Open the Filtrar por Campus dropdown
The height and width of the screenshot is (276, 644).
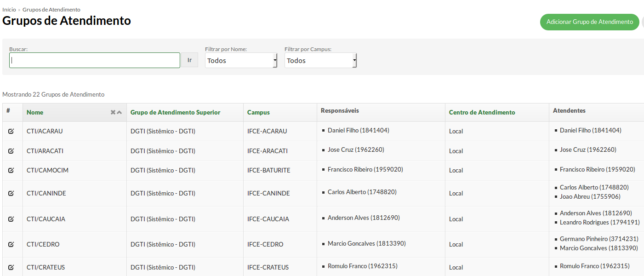click(320, 60)
